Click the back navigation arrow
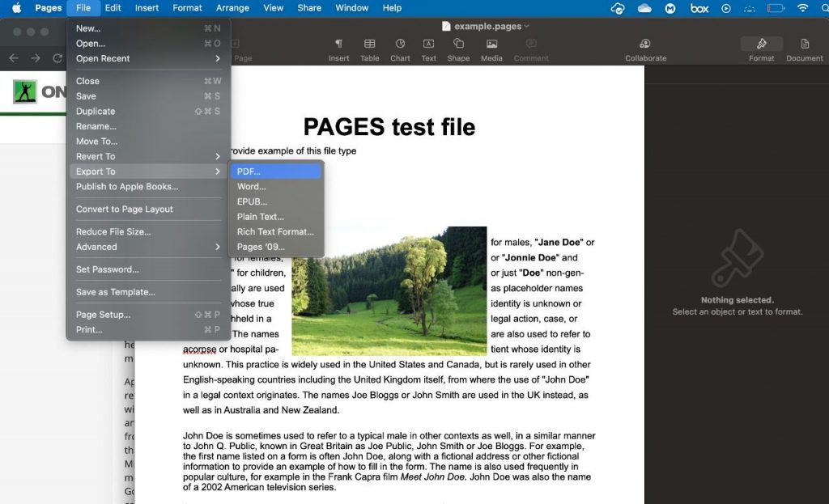The width and height of the screenshot is (829, 504). pyautogui.click(x=13, y=57)
